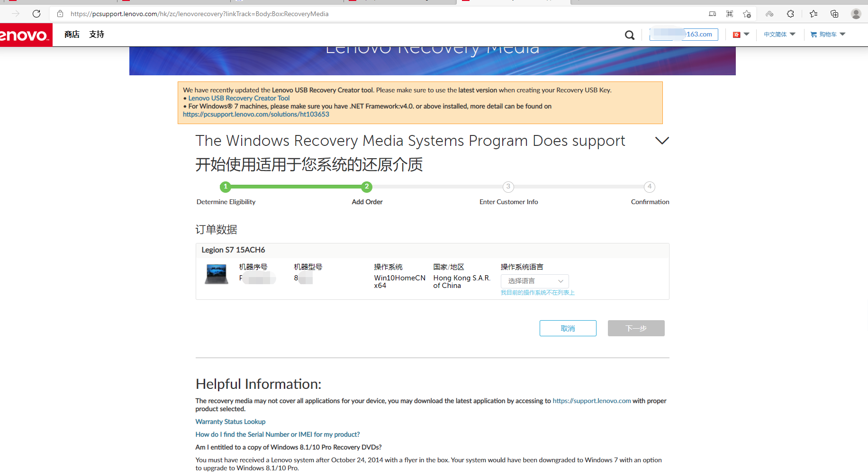
Task: Reload the page with refresh icon
Action: (36, 14)
